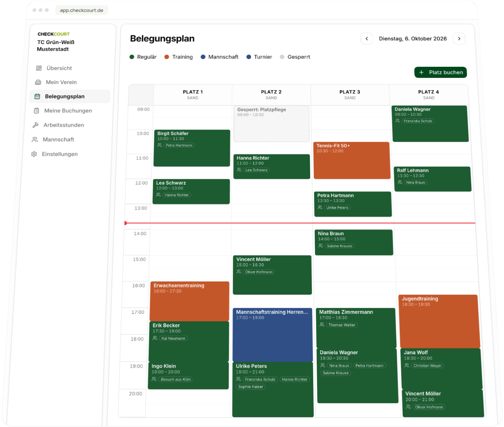Image resolution: width=504 pixels, height=427 pixels.
Task: Go to the previous day chevron
Action: coord(367,39)
